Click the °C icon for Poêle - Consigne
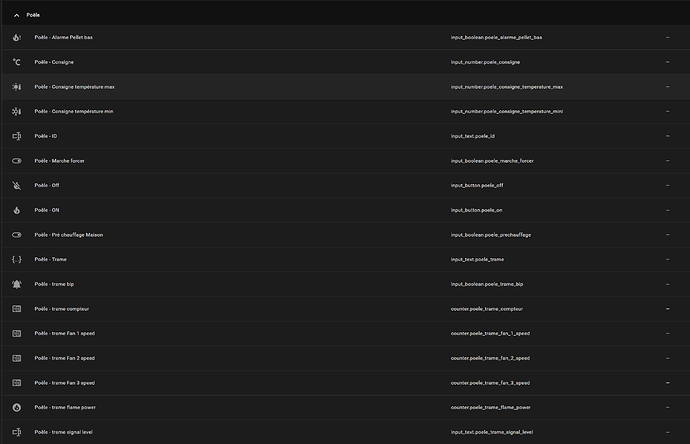 (x=17, y=62)
